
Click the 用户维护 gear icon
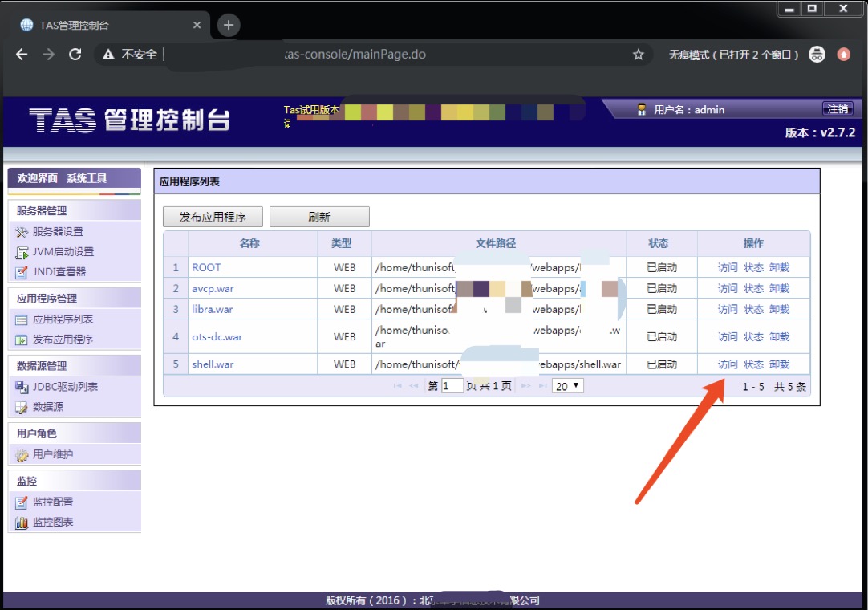(x=22, y=455)
